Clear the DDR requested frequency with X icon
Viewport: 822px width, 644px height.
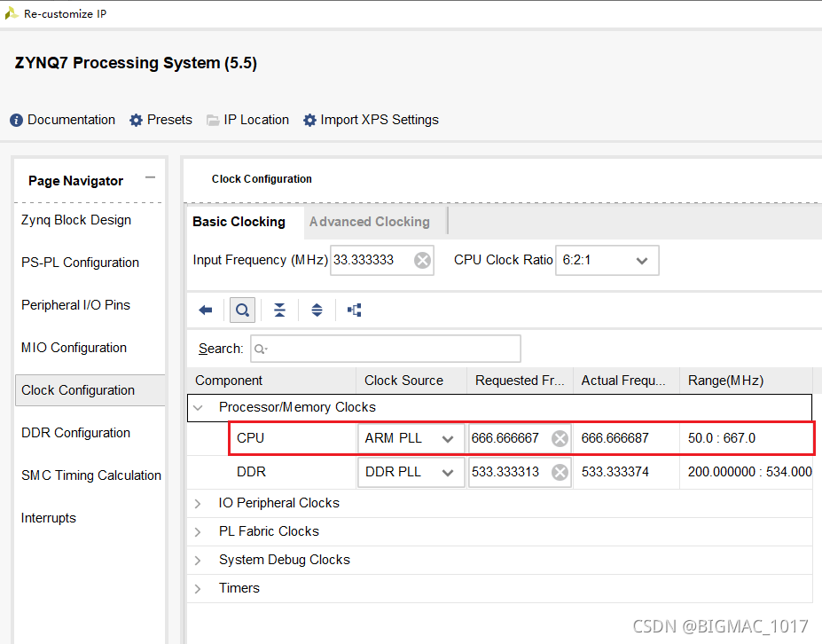(x=560, y=473)
